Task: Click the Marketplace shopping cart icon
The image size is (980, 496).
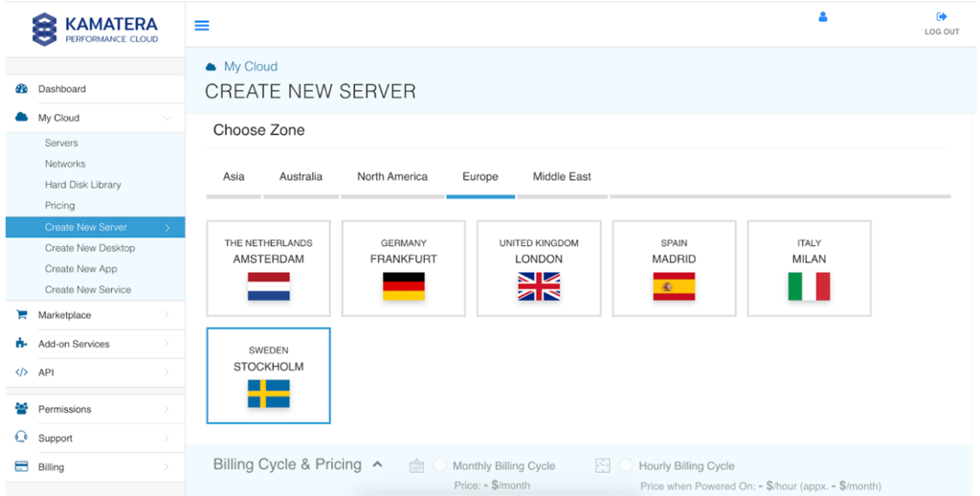Action: pyautogui.click(x=21, y=315)
